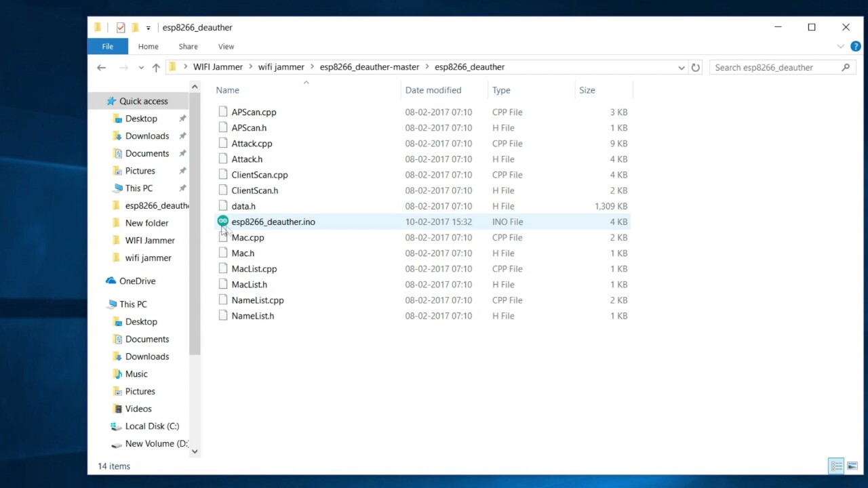Expand chevron after esp8266_deauther-master breadcrumb
This screenshot has width=868, height=488.
(x=427, y=67)
